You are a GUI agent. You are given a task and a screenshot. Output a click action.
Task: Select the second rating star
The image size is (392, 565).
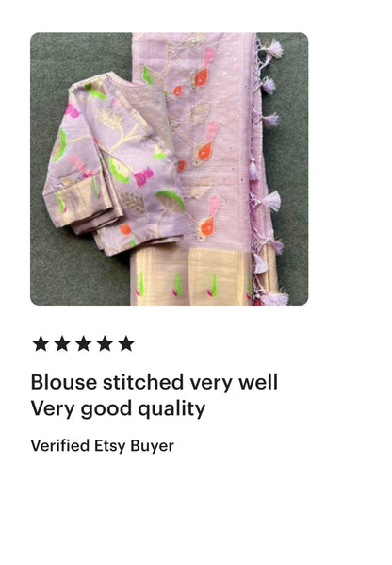62,343
